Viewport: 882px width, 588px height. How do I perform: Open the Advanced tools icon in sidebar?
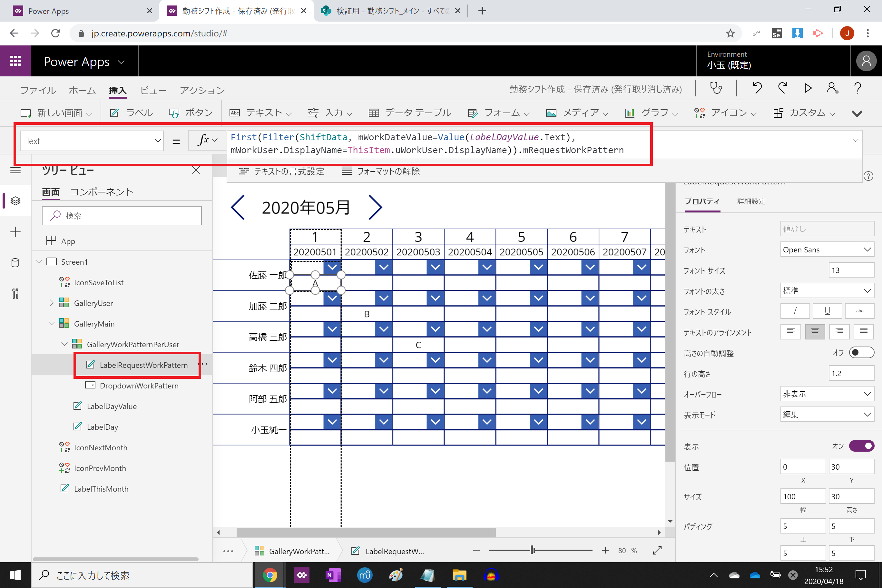15,294
